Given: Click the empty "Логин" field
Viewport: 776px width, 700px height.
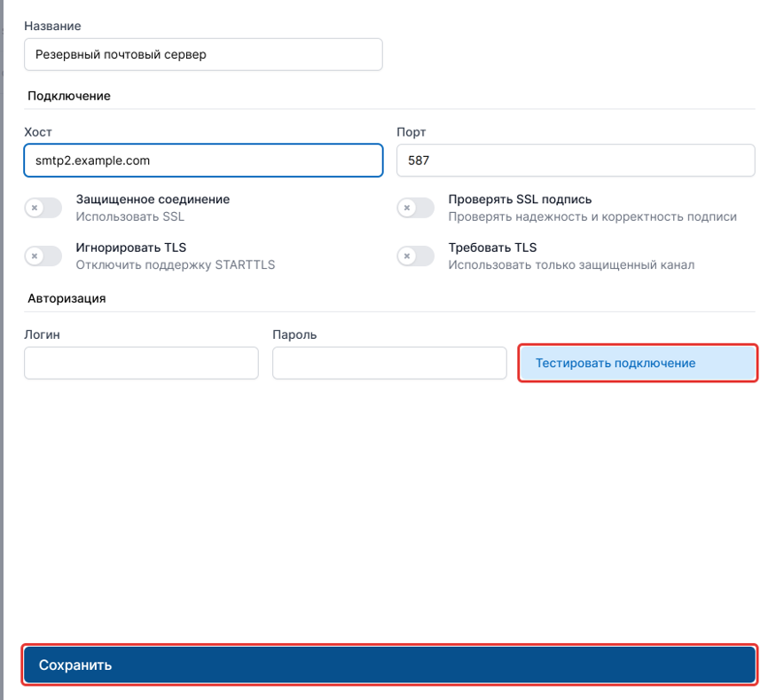Looking at the screenshot, I should click(x=141, y=363).
